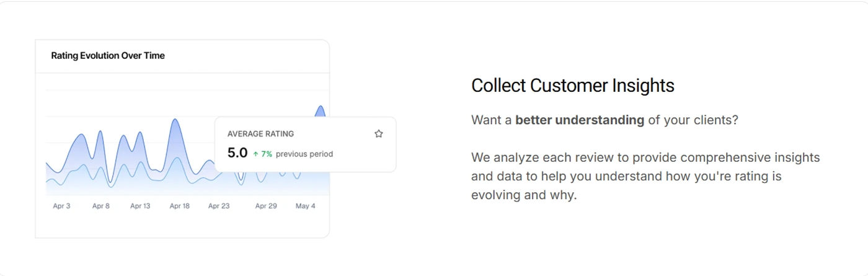Click the tallest chart peak above Apr 18
The width and height of the screenshot is (868, 276).
point(176,120)
